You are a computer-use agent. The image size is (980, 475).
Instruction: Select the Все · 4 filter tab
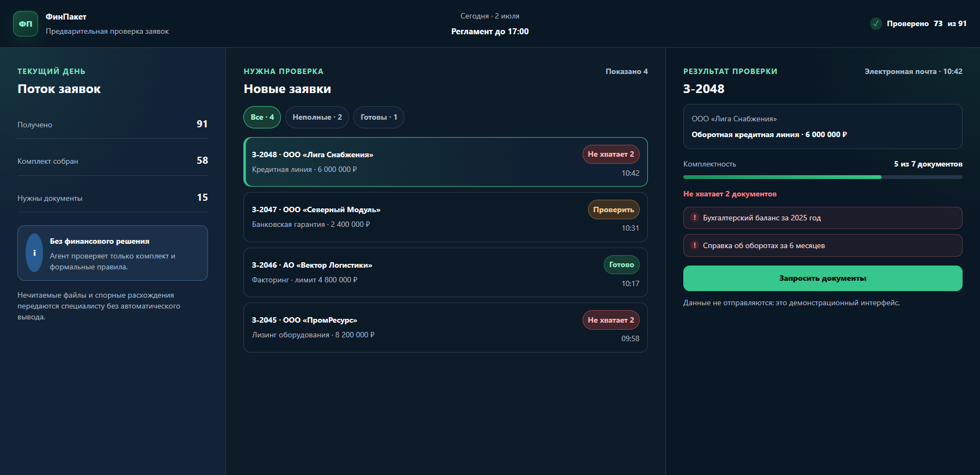(262, 118)
